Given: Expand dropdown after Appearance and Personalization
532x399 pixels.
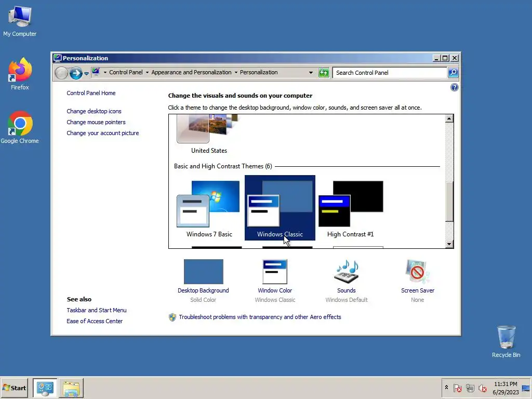Looking at the screenshot, I should tap(236, 72).
